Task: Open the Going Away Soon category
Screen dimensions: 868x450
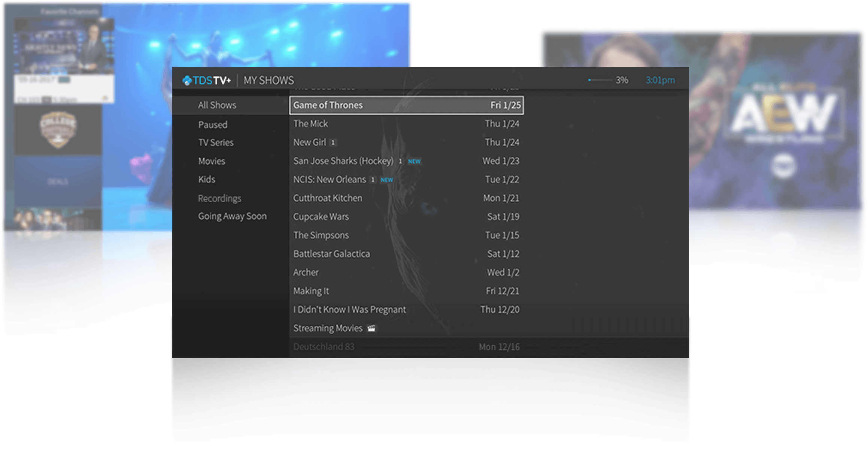Action: pos(232,216)
